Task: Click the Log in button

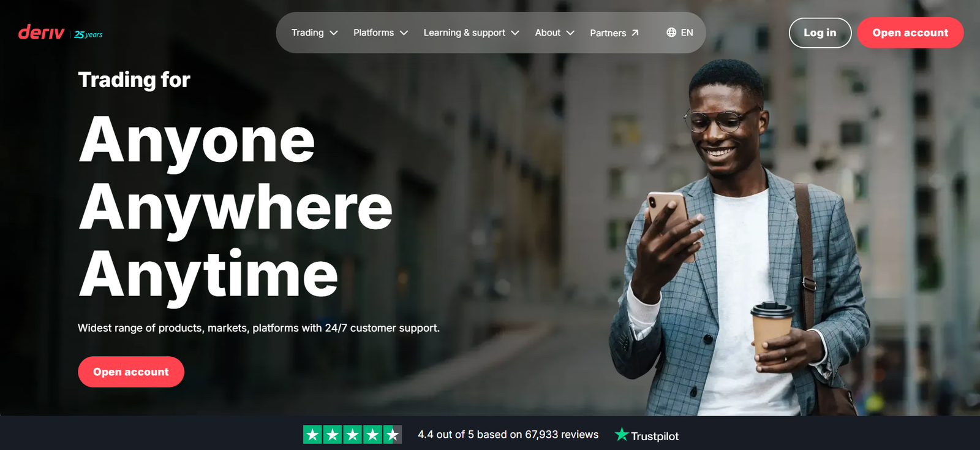Action: tap(820, 32)
